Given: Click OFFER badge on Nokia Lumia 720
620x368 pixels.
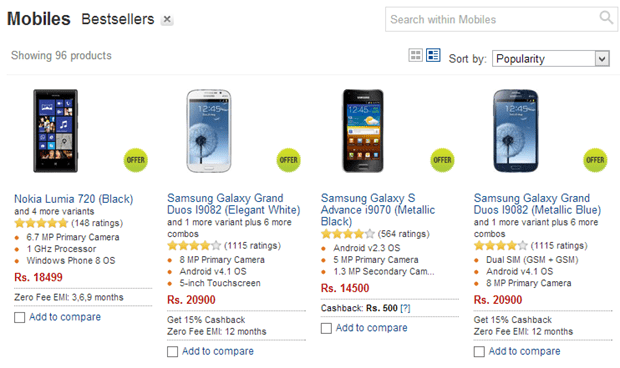Looking at the screenshot, I should tap(136, 160).
